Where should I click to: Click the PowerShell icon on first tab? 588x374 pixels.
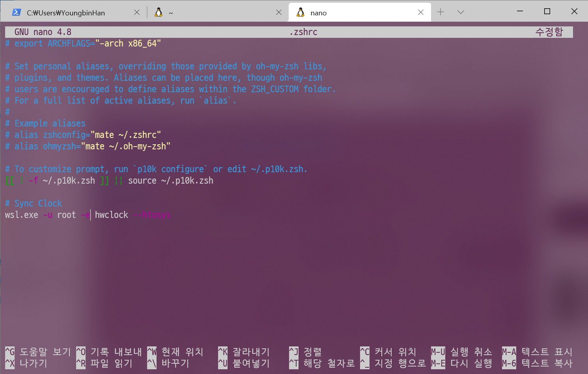(16, 13)
